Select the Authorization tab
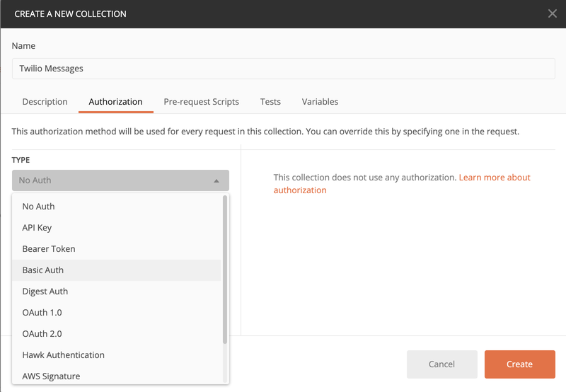Viewport: 566px width, 392px height. click(x=115, y=102)
